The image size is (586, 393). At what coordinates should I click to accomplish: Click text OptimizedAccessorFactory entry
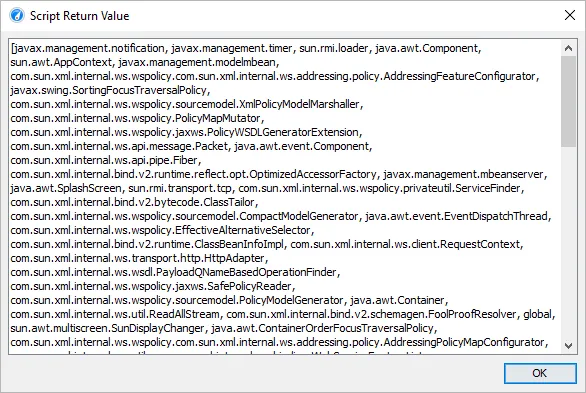pos(193,174)
